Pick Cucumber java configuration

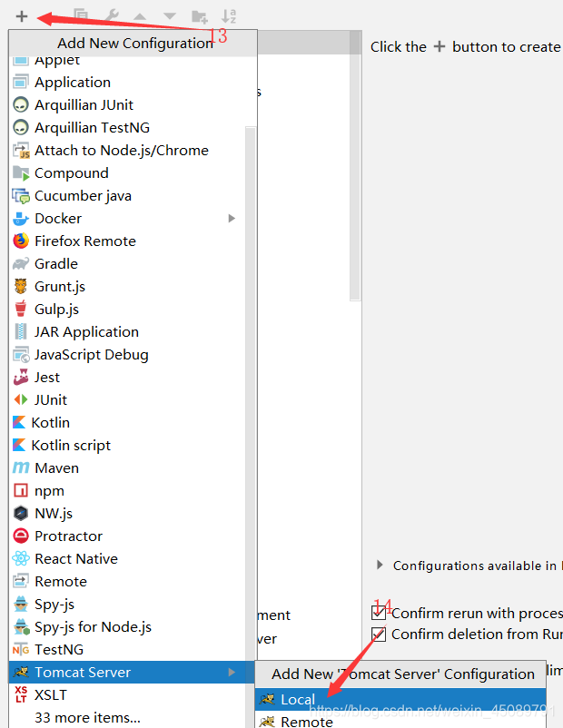(128, 196)
